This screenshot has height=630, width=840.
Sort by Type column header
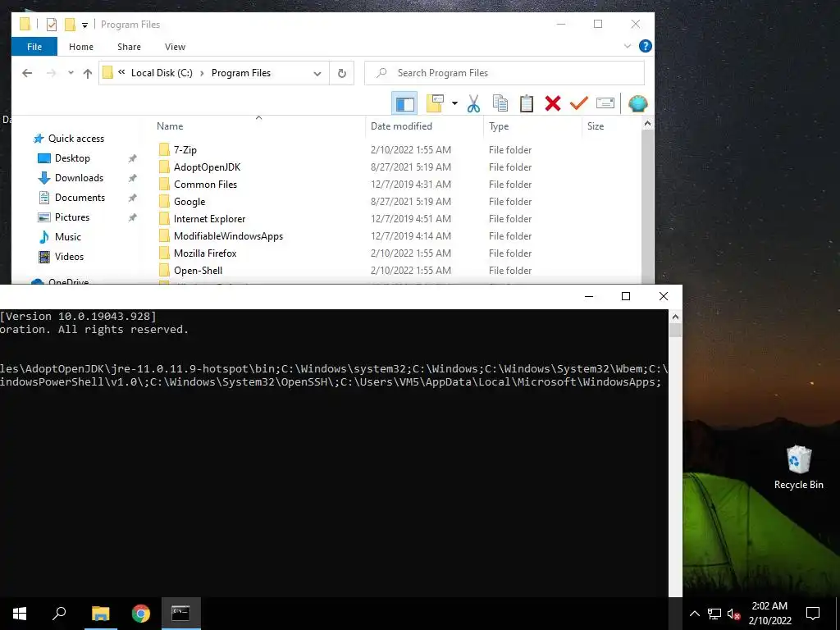tap(499, 126)
